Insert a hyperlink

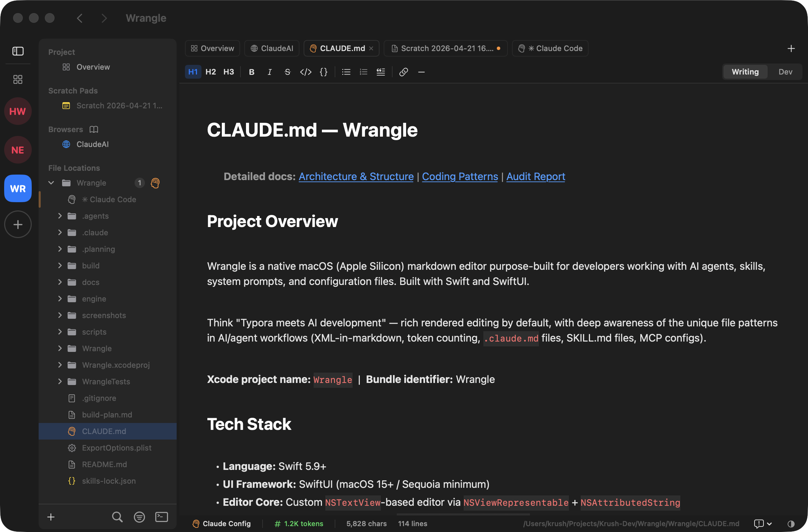point(404,72)
